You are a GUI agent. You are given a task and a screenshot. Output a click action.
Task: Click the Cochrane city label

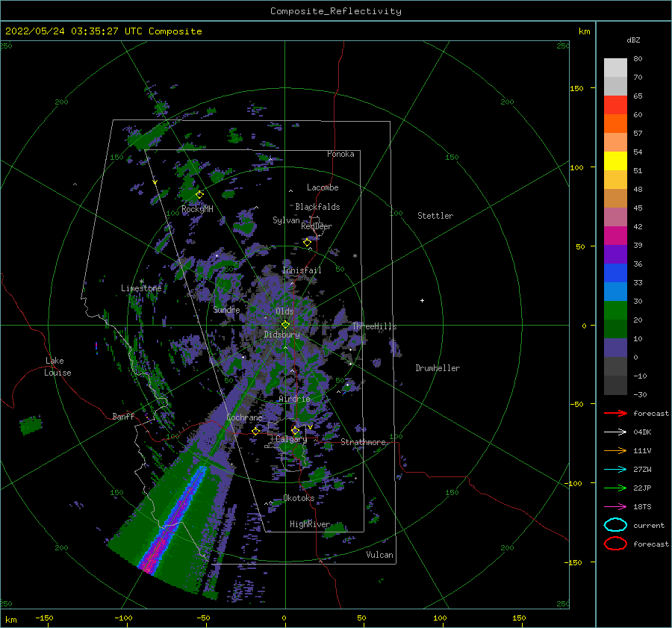(x=244, y=417)
